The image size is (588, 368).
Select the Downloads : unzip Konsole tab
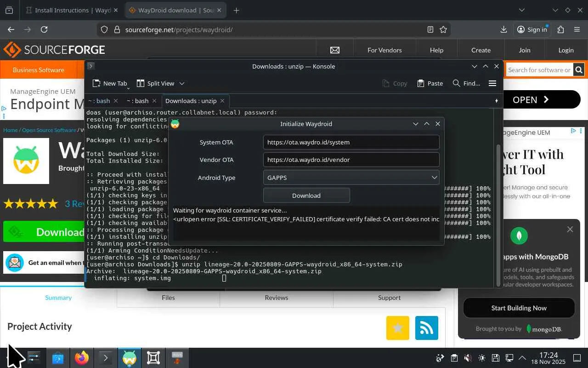(x=191, y=101)
